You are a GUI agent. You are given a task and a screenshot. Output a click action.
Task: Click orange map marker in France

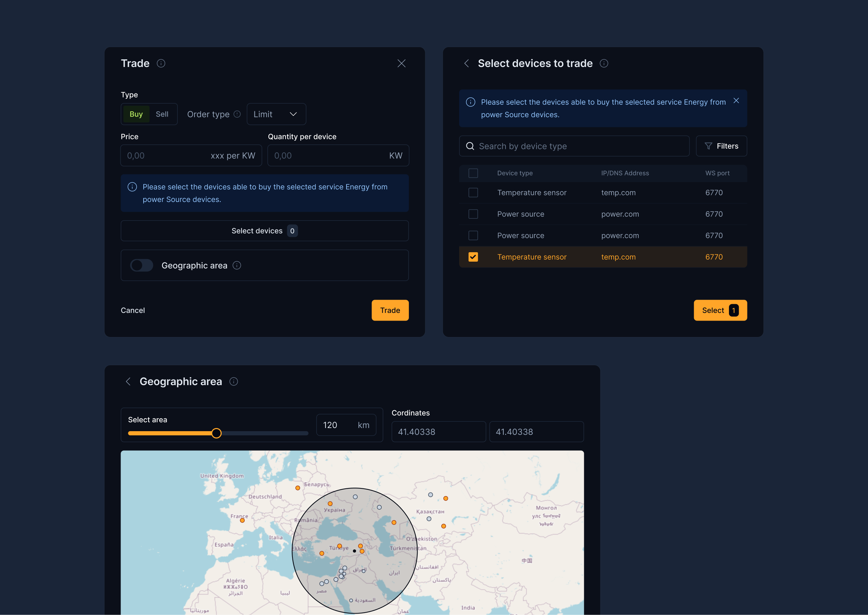pyautogui.click(x=242, y=520)
